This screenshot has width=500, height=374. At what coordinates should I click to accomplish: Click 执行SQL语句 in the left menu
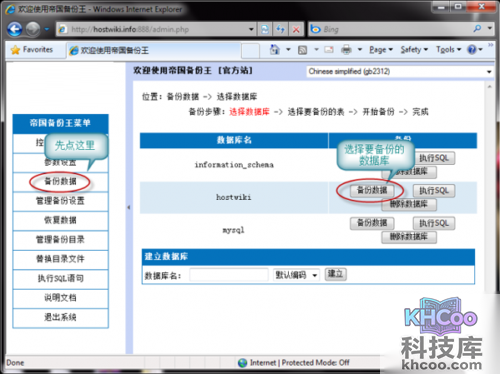pos(60,278)
